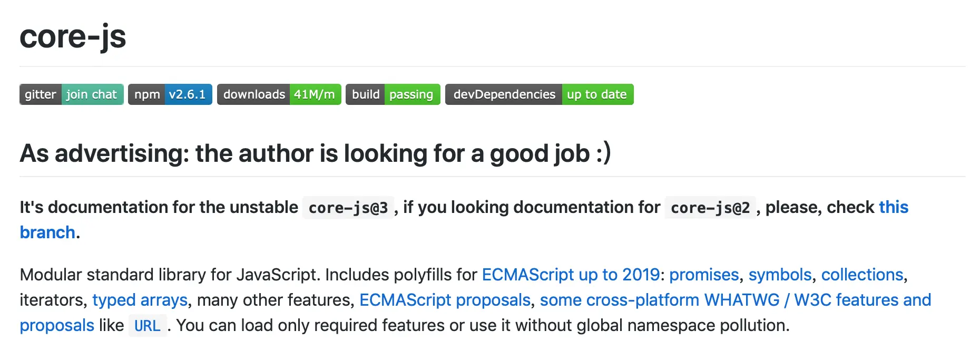Click the 'URL' code link
Viewport: 980px width, 350px height.
click(x=148, y=326)
